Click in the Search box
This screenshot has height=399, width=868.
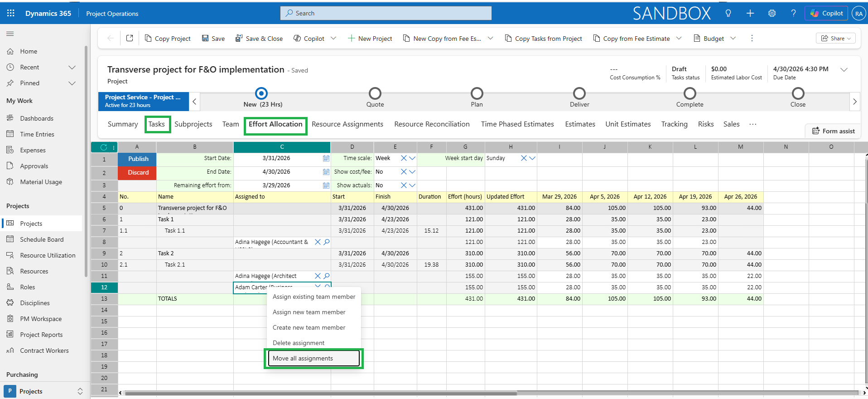point(386,13)
